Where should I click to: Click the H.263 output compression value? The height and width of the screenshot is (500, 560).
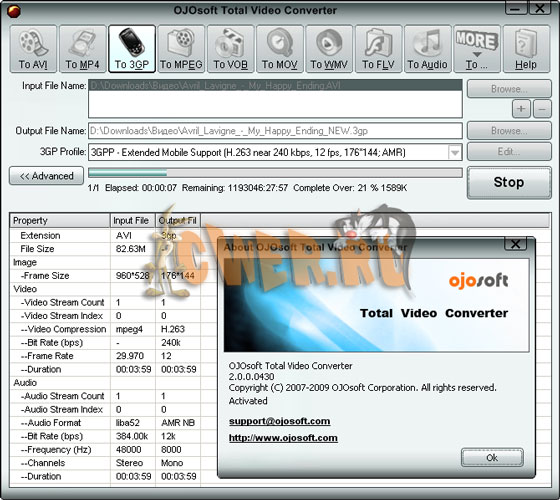(x=173, y=329)
